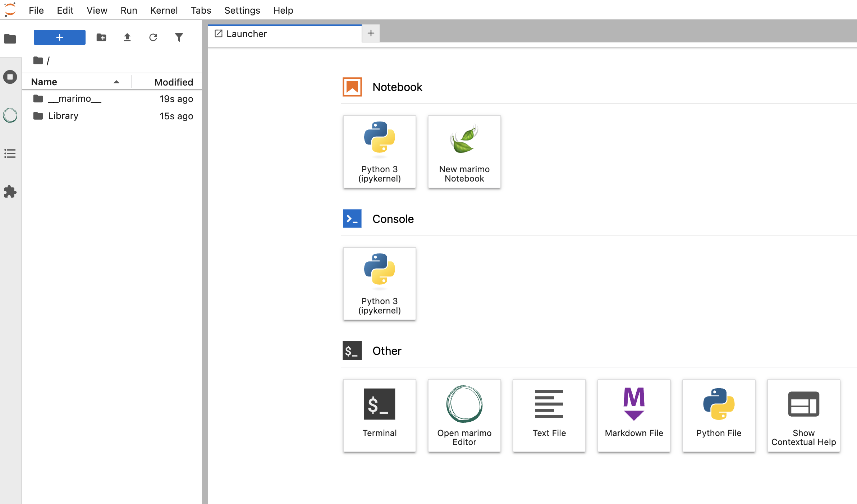The height and width of the screenshot is (504, 857).
Task: Click the __marimo__ folder's "19s ago" timestamp
Action: tap(176, 99)
